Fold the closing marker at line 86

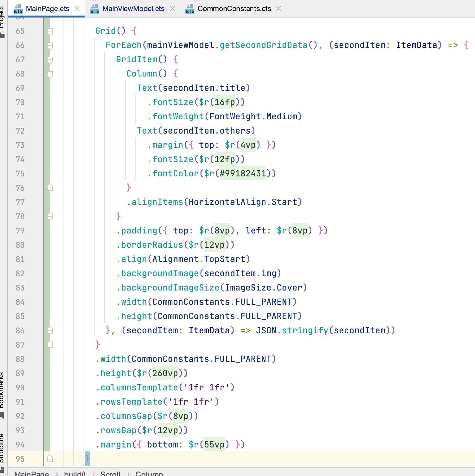point(50,330)
